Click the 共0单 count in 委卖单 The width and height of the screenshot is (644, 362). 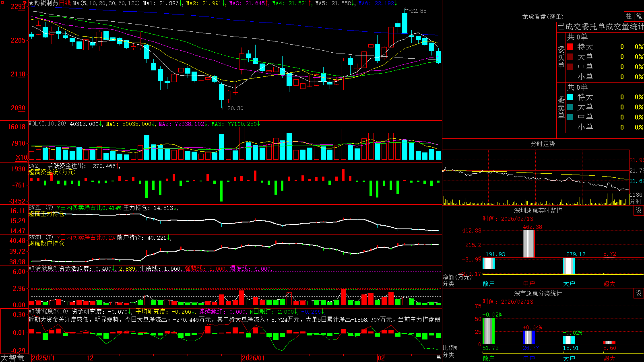point(578,87)
